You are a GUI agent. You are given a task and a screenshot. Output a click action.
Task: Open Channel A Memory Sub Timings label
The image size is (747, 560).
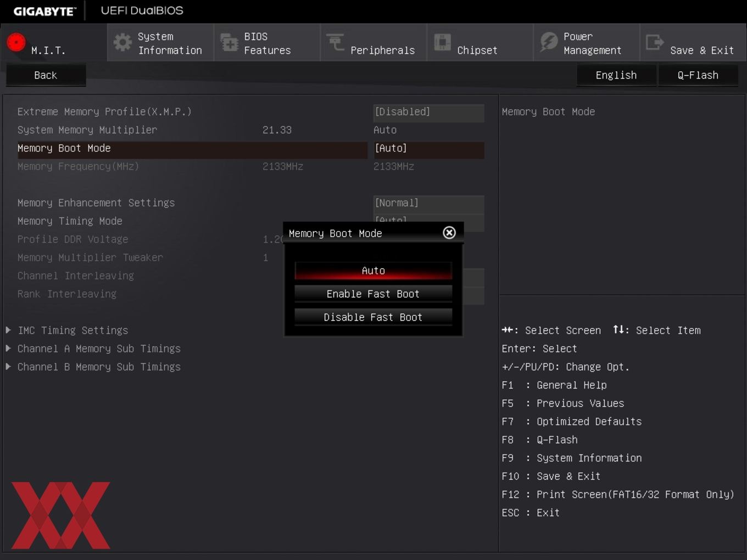[99, 349]
